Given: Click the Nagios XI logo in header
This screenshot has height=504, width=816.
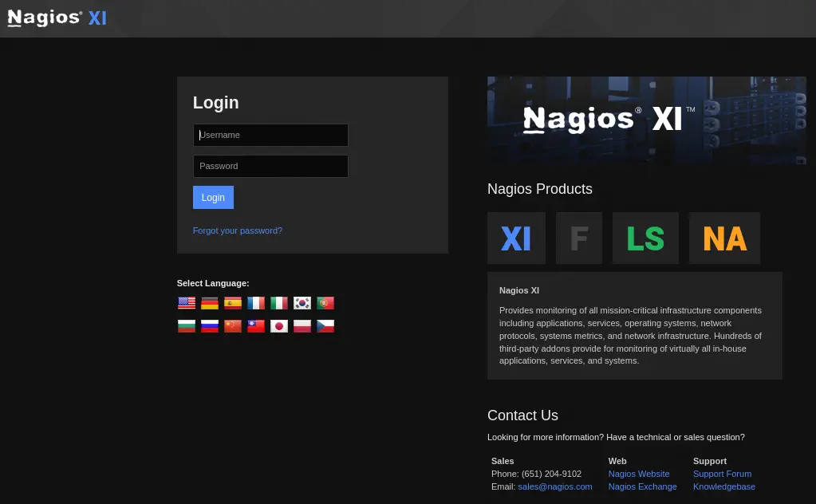Looking at the screenshot, I should pyautogui.click(x=57, y=18).
